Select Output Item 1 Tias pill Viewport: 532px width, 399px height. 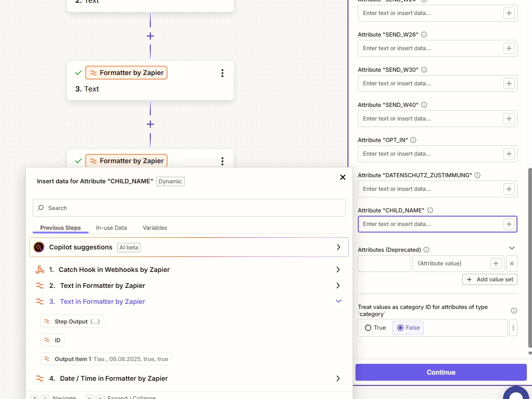(106, 359)
